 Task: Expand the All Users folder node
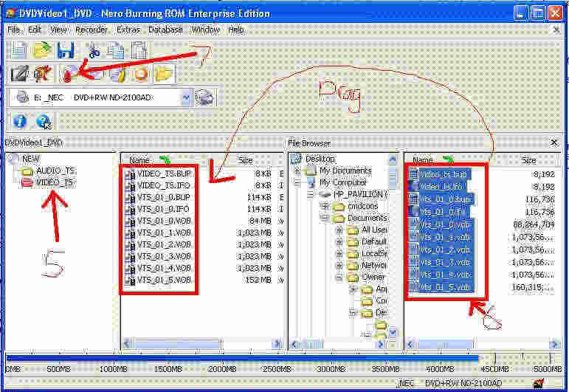coord(339,230)
